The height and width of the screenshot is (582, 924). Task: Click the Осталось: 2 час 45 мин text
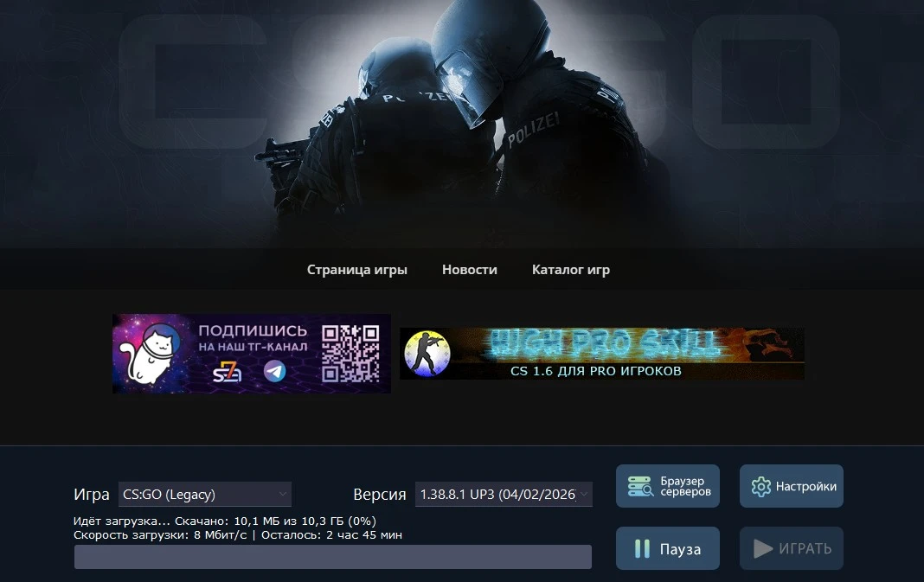[331, 535]
